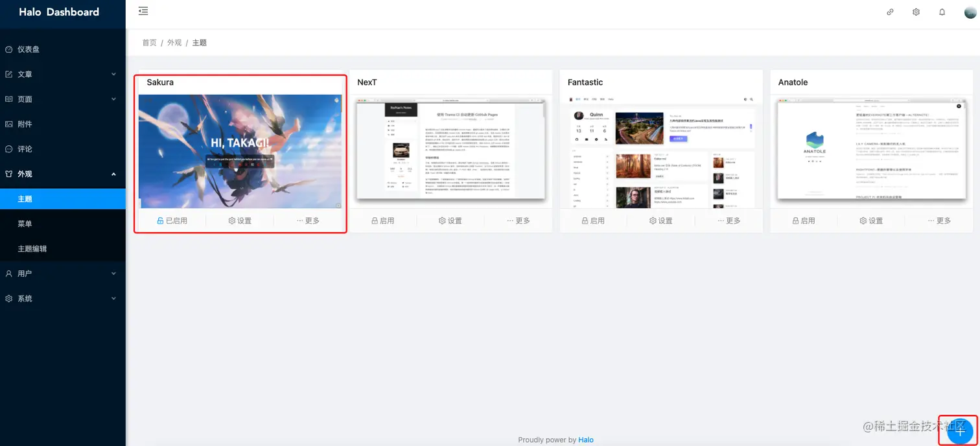Click the Halo Dashboard logo title
This screenshot has height=446, width=980.
click(x=59, y=12)
